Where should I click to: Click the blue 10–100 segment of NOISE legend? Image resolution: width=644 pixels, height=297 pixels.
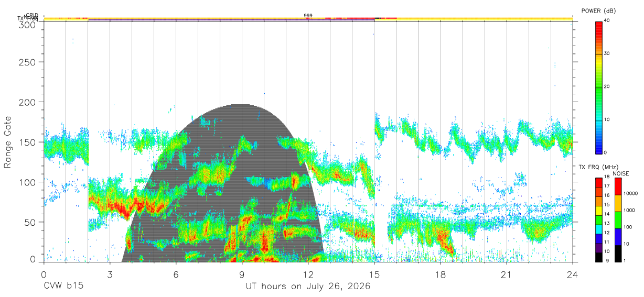618,237
